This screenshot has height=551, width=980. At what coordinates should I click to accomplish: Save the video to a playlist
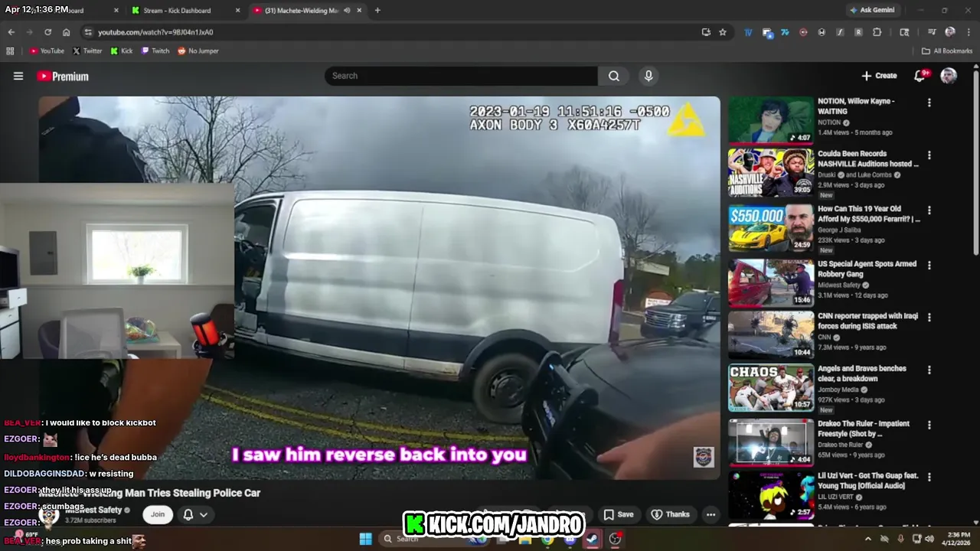(619, 514)
